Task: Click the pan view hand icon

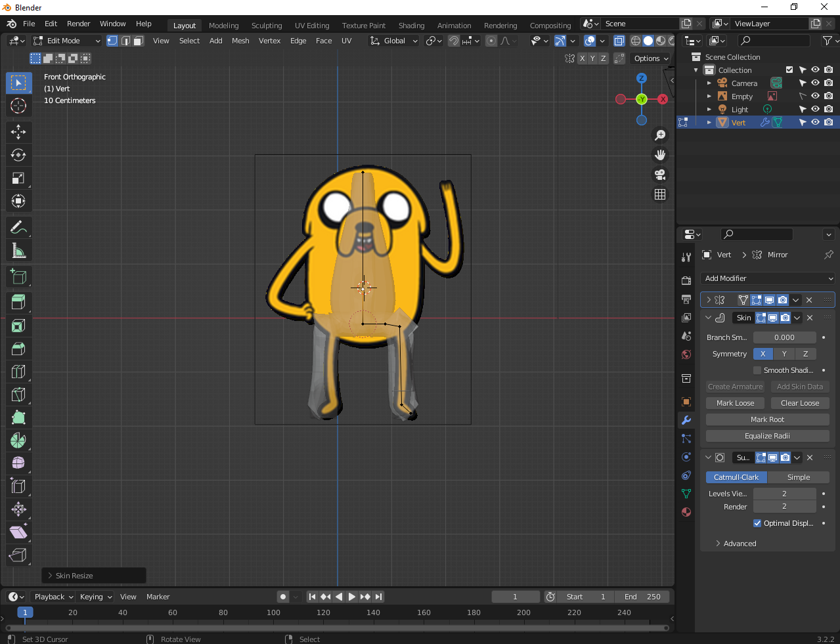Action: point(660,155)
